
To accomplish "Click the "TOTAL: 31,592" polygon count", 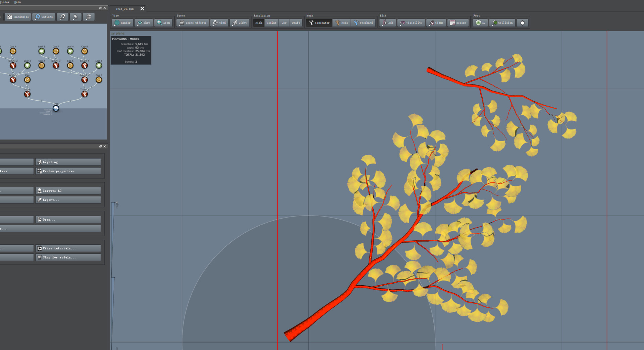I will click(x=134, y=55).
